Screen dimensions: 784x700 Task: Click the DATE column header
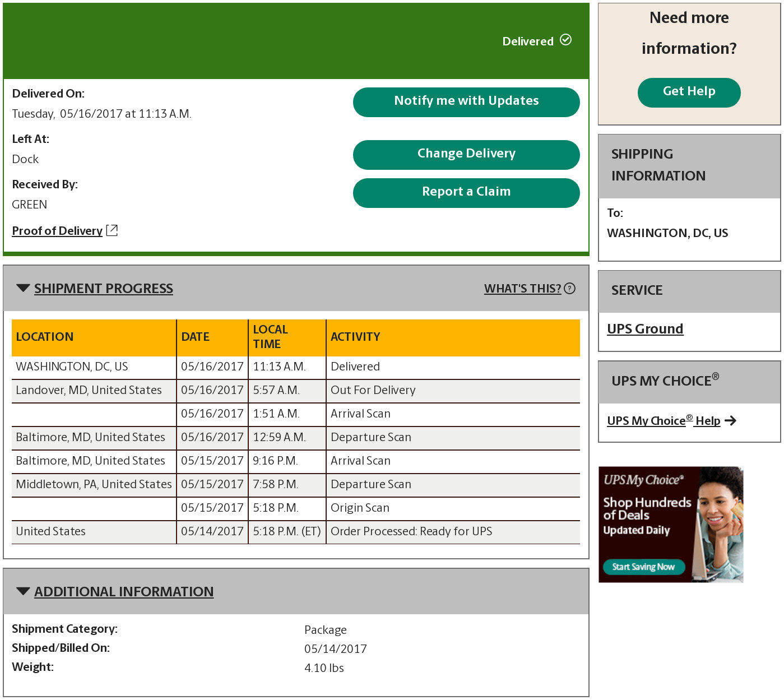pos(212,338)
